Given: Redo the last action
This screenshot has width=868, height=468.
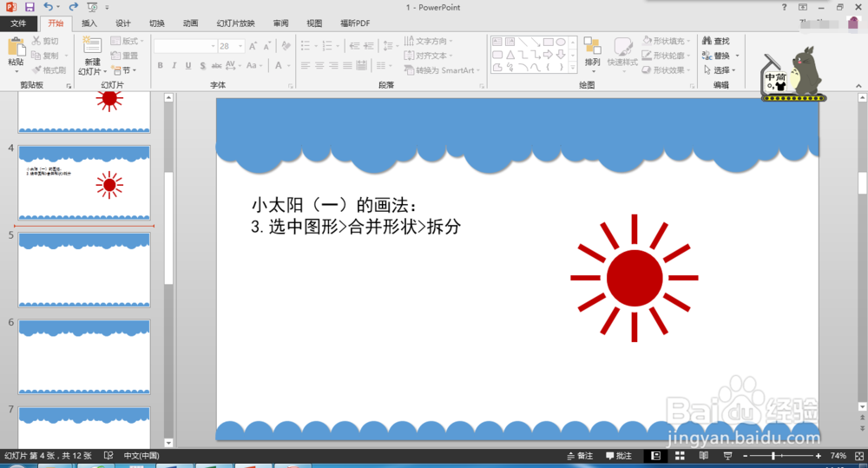Looking at the screenshot, I should pyautogui.click(x=73, y=7).
